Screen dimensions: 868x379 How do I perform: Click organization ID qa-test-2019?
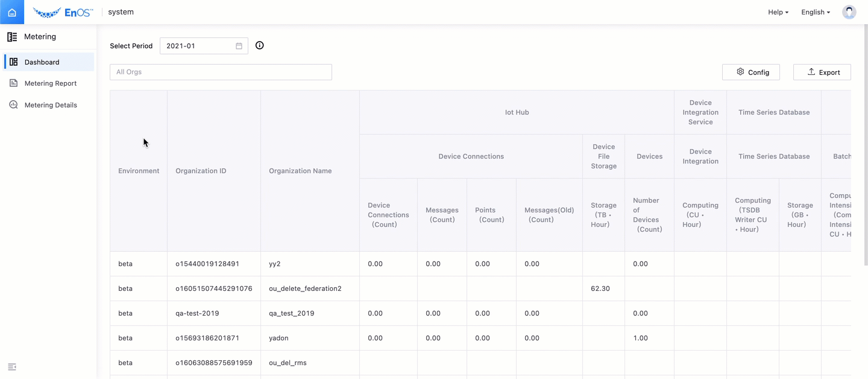coord(197,313)
